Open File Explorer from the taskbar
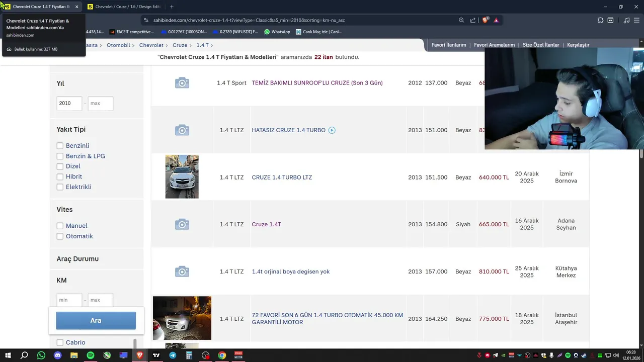Viewport: 644px width, 362px height. [x=74, y=355]
